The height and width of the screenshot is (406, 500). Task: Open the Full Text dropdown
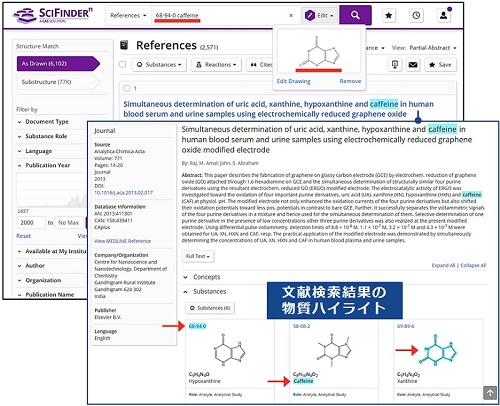pos(198,256)
